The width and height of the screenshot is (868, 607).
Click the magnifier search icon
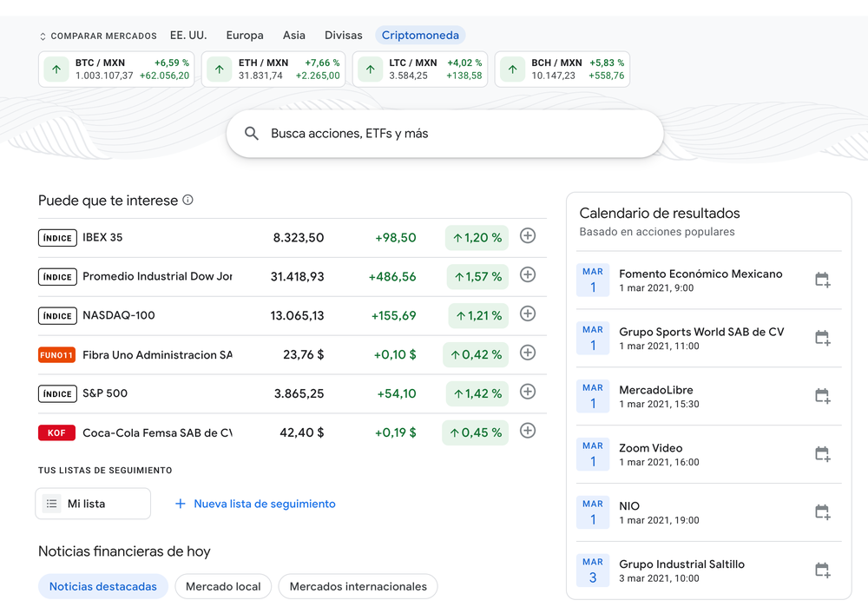[x=252, y=134]
